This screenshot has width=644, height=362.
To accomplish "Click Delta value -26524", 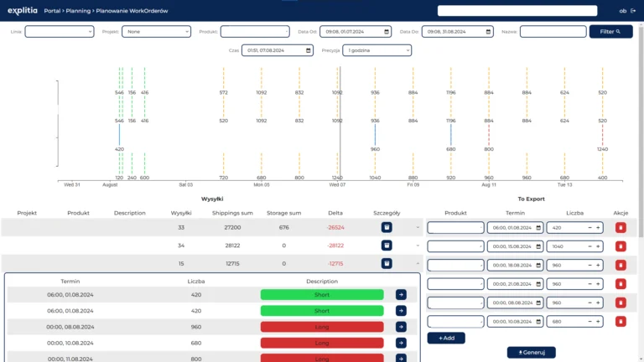I will point(335,227).
